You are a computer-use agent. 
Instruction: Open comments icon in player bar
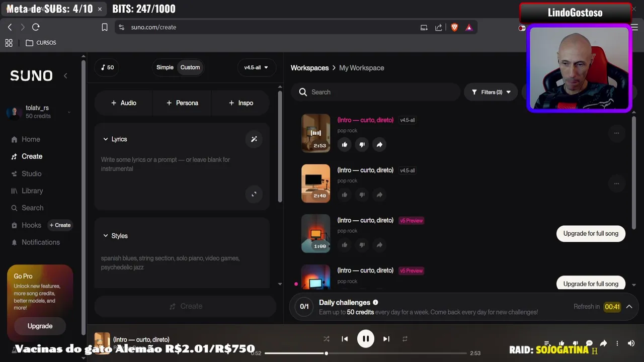click(x=590, y=343)
